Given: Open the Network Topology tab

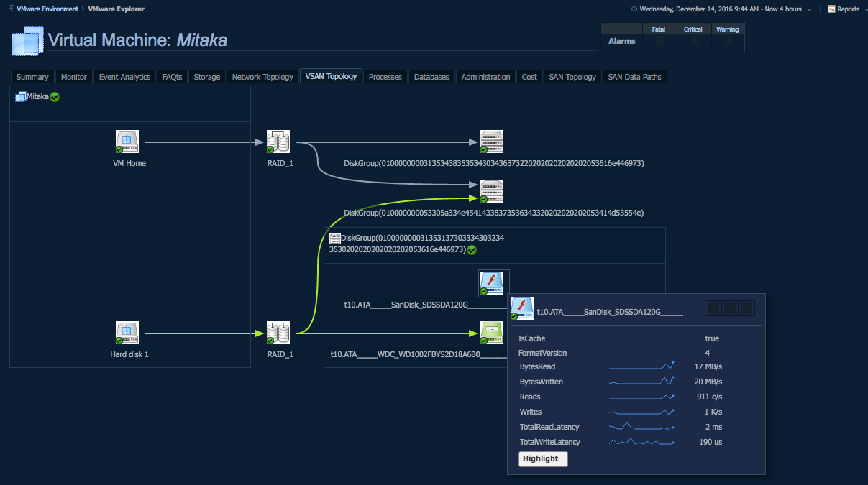Looking at the screenshot, I should point(262,77).
